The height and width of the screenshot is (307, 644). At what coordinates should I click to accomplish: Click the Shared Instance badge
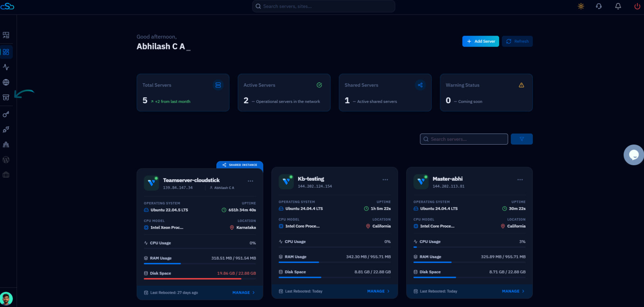click(240, 165)
